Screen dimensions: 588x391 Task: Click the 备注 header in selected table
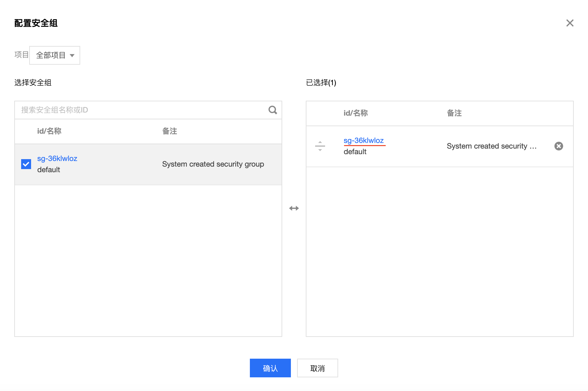coord(454,113)
